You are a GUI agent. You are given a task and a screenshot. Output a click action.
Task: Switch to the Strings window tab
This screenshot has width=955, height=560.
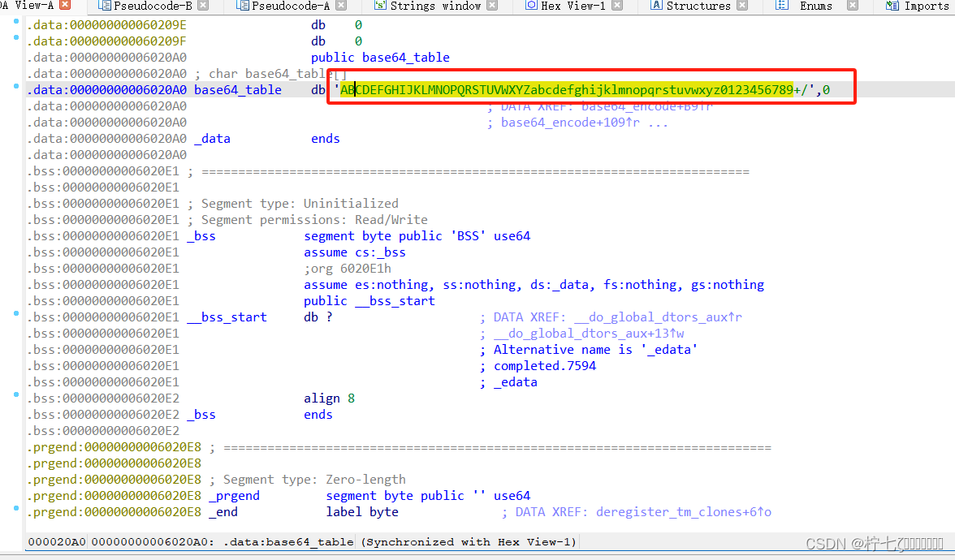pos(435,6)
